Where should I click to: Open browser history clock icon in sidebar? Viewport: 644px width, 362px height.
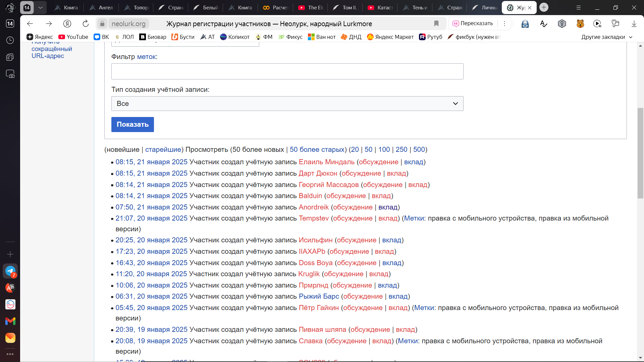10,40
